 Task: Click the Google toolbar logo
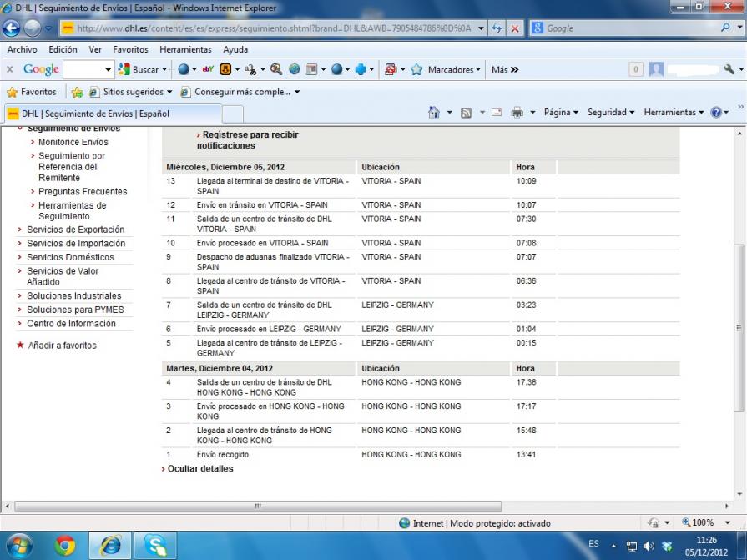pyautogui.click(x=41, y=69)
